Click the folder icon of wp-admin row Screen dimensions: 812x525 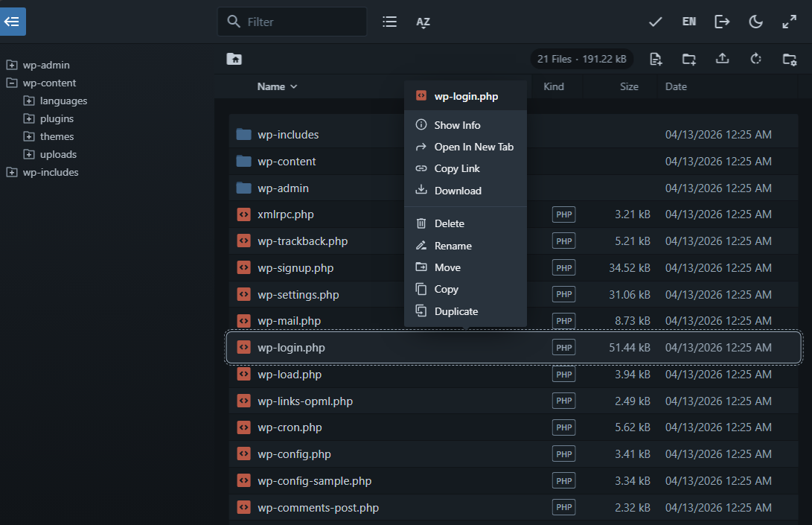(243, 188)
